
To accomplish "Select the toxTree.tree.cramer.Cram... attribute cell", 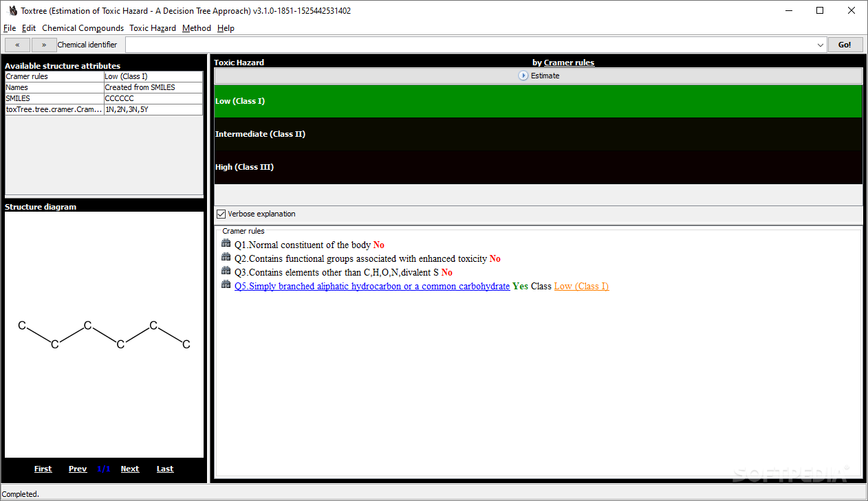I will coord(54,109).
